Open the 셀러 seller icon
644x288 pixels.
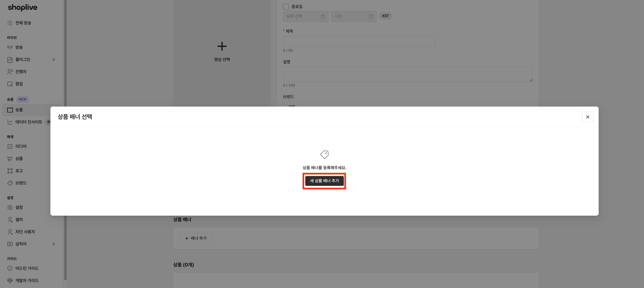(10, 220)
